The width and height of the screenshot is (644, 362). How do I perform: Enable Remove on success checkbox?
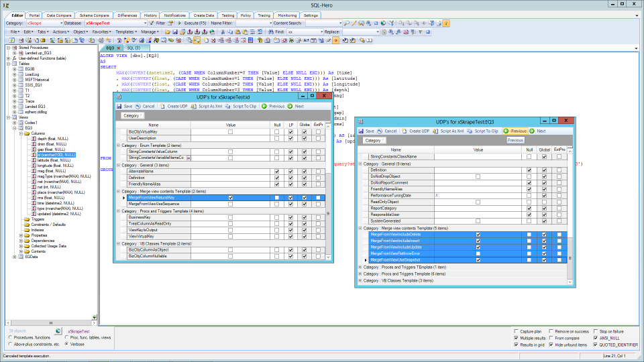pos(551,331)
